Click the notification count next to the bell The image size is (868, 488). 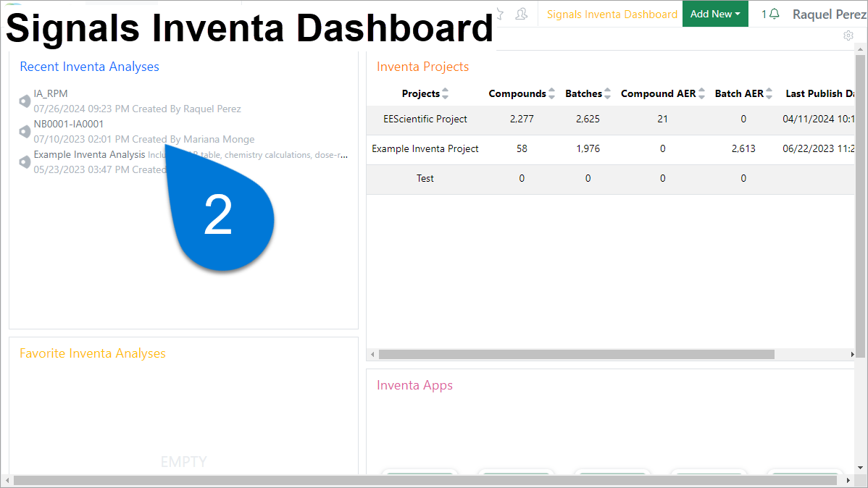762,14
